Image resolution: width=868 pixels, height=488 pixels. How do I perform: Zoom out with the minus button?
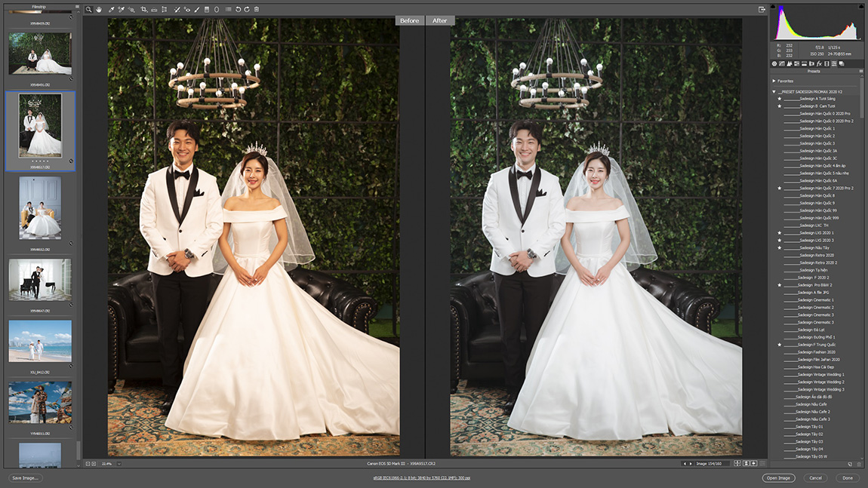pos(88,464)
